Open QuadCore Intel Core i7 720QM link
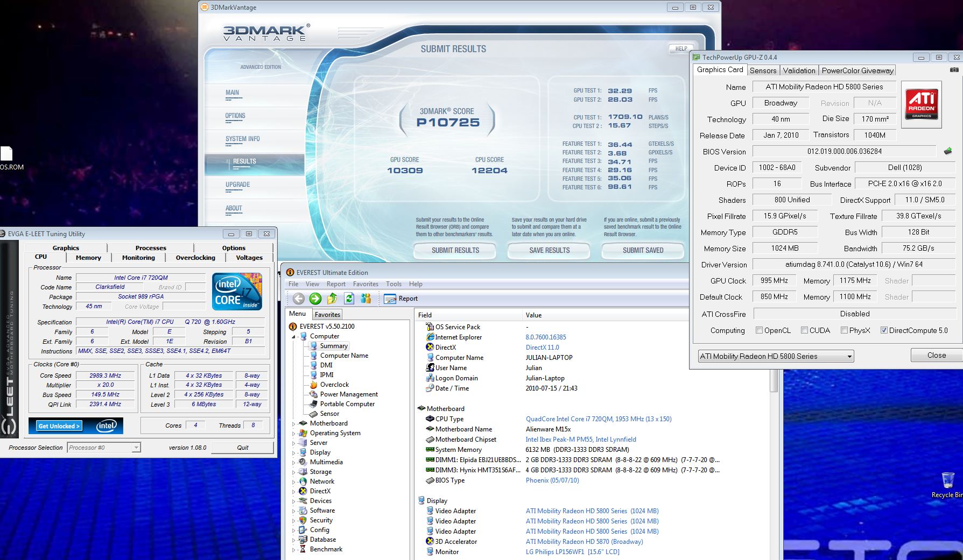963x560 pixels. click(599, 419)
